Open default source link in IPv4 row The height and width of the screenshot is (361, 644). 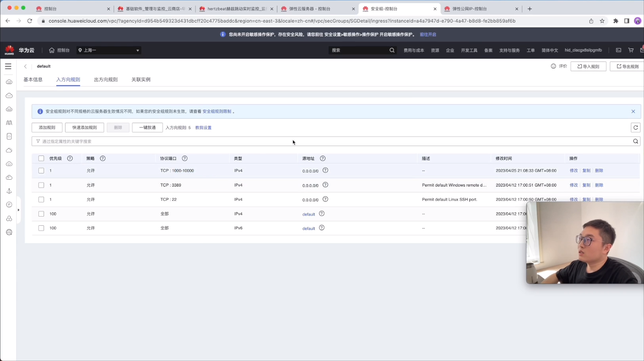(309, 214)
